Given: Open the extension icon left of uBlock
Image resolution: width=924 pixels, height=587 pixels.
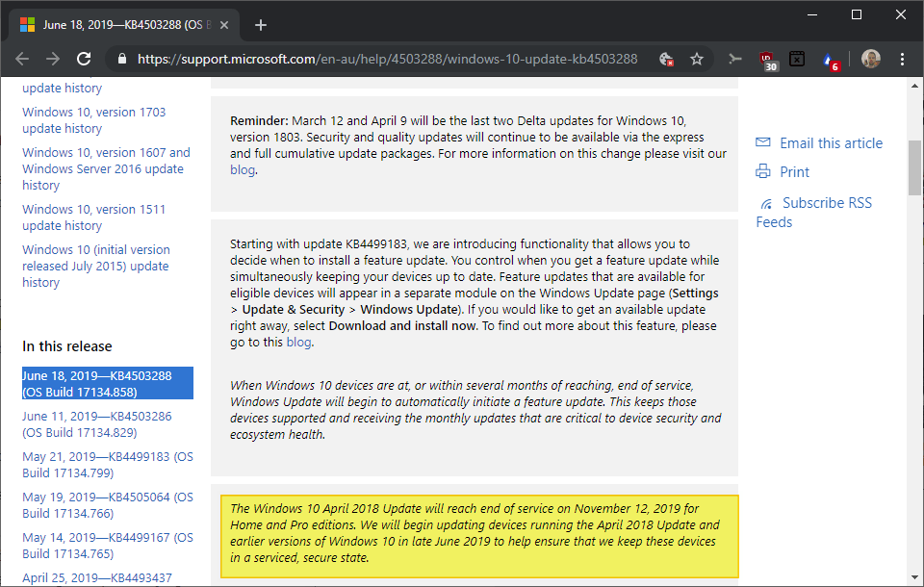Looking at the screenshot, I should [734, 59].
